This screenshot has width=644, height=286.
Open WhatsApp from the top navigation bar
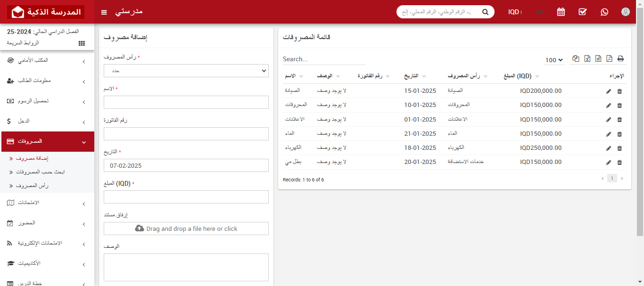(x=604, y=12)
